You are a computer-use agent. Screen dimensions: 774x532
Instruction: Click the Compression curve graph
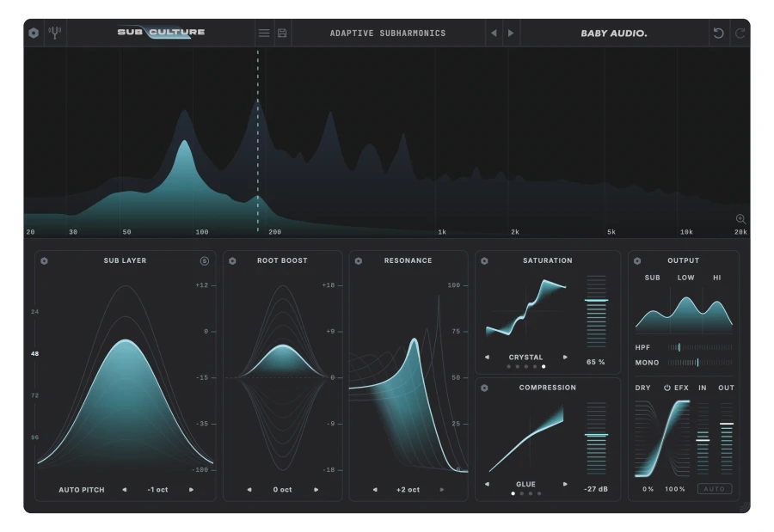pos(525,438)
